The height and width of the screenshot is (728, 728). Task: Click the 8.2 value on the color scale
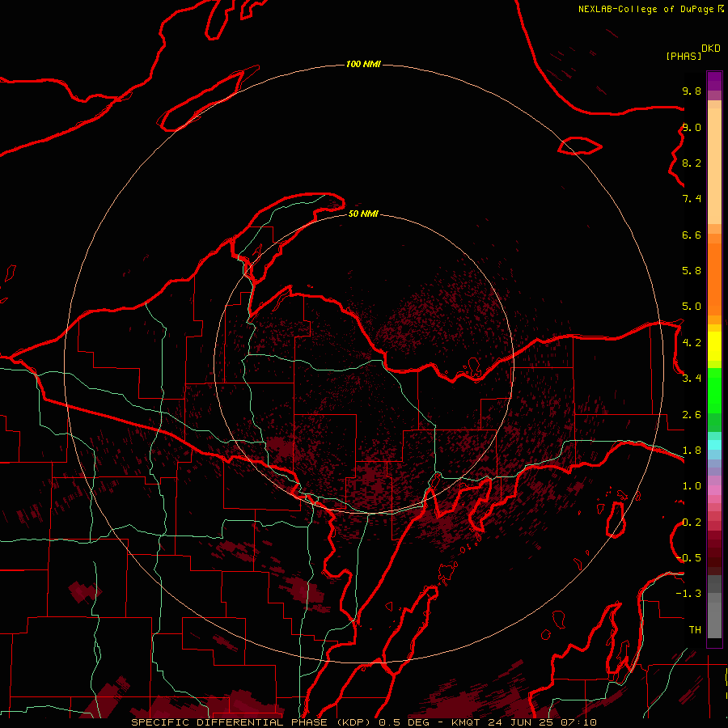(x=692, y=163)
